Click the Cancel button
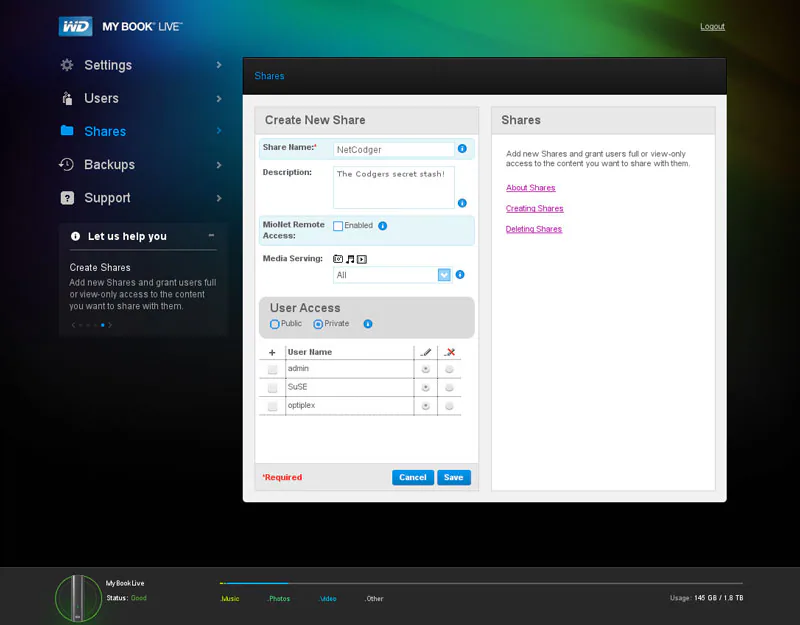The image size is (800, 625). [x=413, y=478]
